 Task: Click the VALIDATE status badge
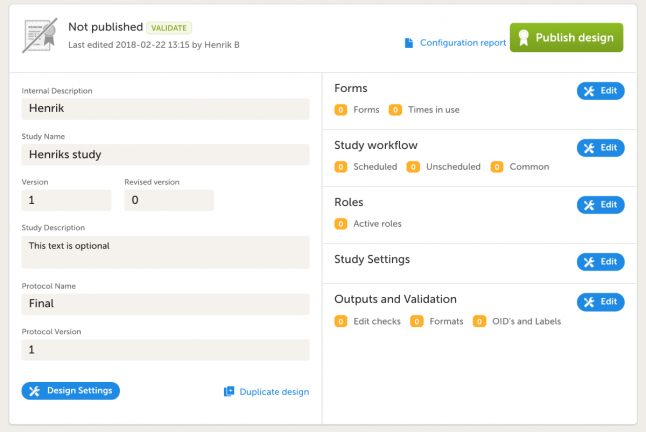click(x=169, y=28)
